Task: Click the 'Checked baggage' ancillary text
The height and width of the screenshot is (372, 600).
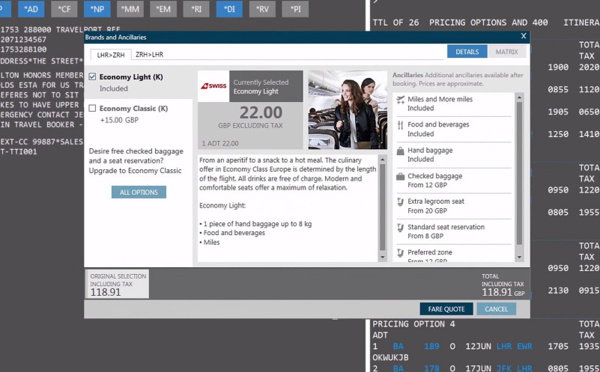Action: click(x=435, y=176)
